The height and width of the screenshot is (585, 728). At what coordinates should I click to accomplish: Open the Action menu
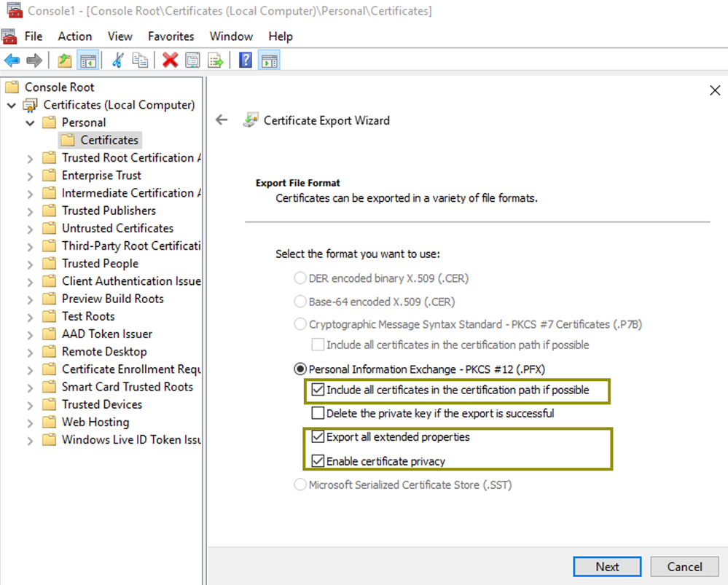[x=75, y=36]
